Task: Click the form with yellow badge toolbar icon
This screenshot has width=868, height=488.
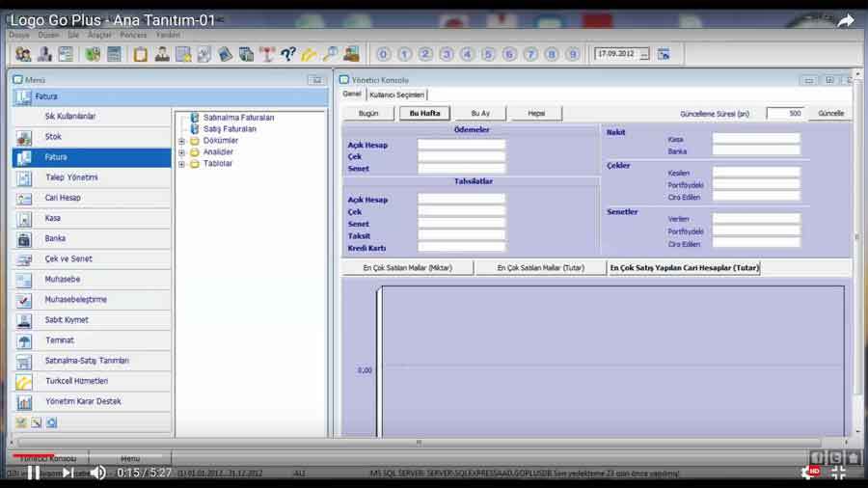Action: pos(182,54)
